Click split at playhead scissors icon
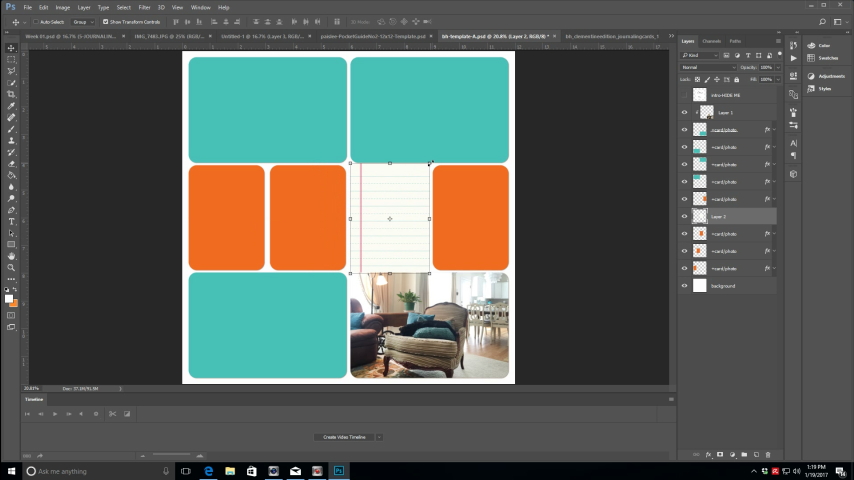This screenshot has height=480, width=854. (112, 414)
